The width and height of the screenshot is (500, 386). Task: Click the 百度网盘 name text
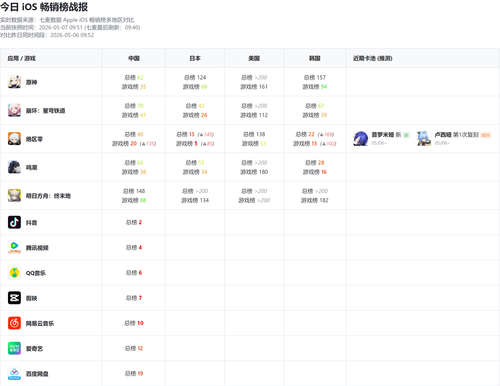coord(37,374)
